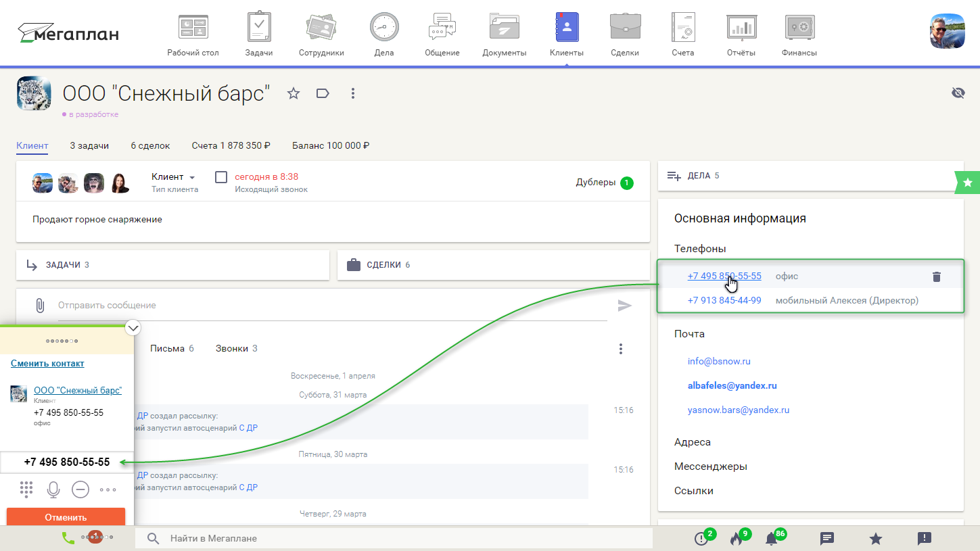
Task: Click the paperclip attach icon
Action: coord(40,306)
